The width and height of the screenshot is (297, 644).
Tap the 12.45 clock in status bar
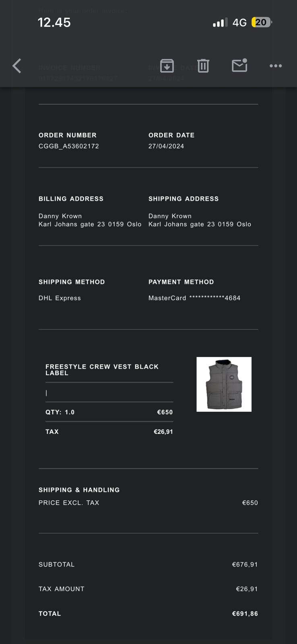click(54, 23)
